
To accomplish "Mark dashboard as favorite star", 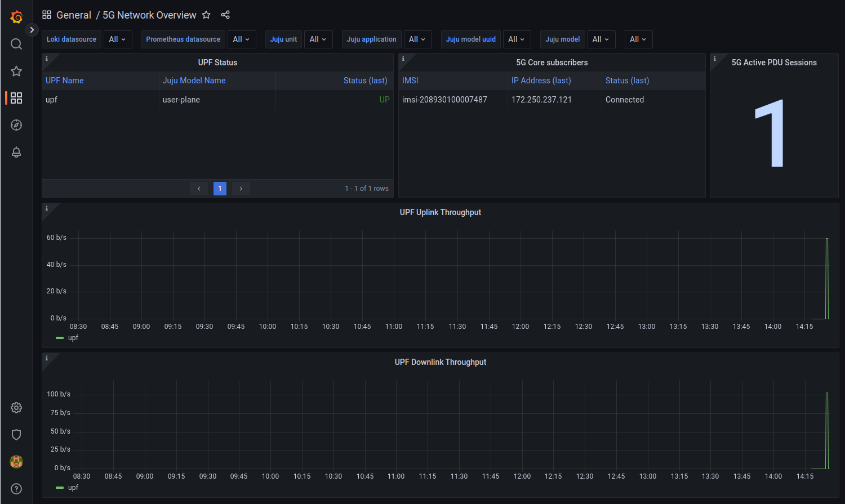I will pyautogui.click(x=206, y=15).
